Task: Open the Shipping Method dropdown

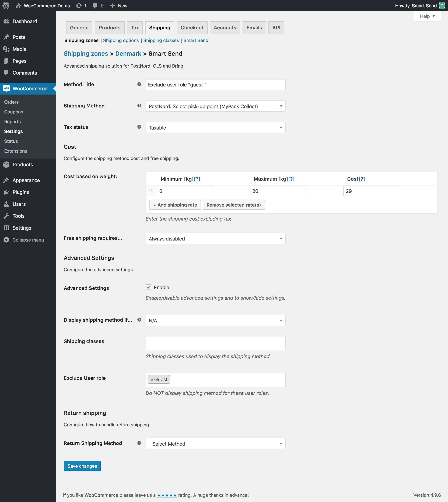Action: click(x=215, y=106)
